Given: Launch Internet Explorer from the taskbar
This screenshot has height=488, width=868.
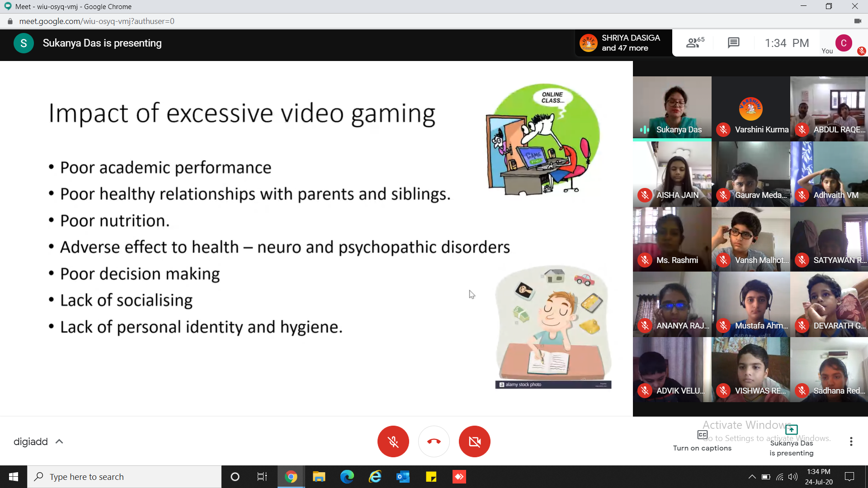Looking at the screenshot, I should 375,477.
